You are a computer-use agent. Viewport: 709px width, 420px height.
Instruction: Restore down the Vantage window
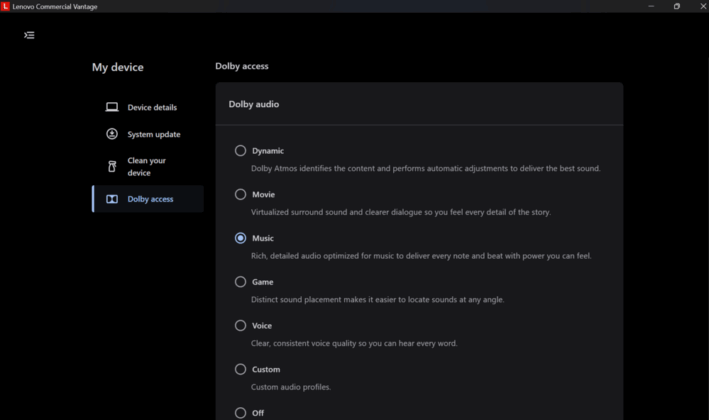coord(677,6)
